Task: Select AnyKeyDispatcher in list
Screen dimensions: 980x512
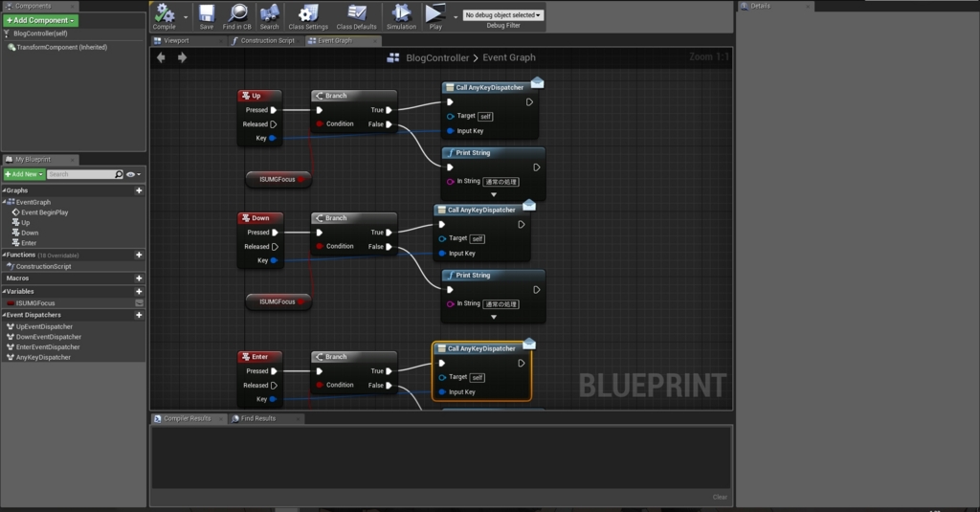Action: 43,358
